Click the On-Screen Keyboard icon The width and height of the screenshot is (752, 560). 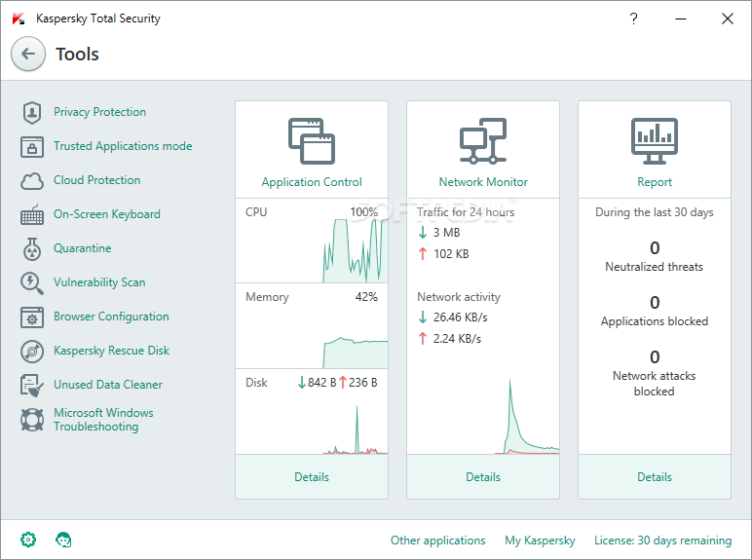tap(32, 215)
